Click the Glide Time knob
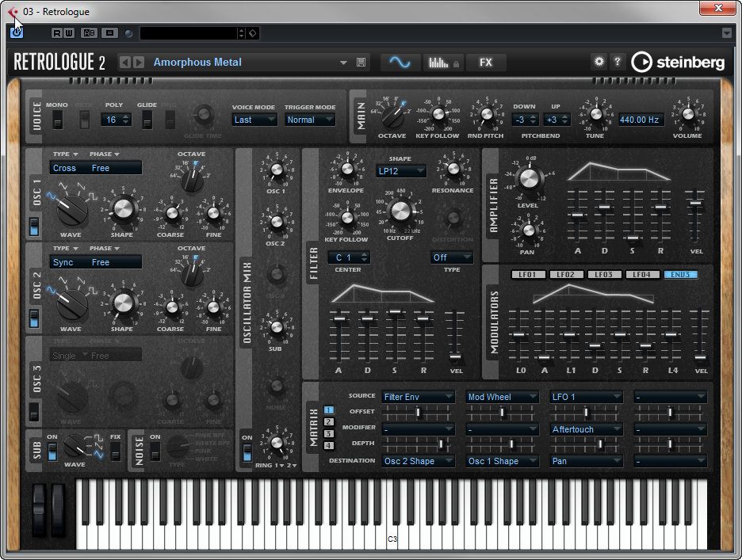The height and width of the screenshot is (560, 742). tap(204, 114)
